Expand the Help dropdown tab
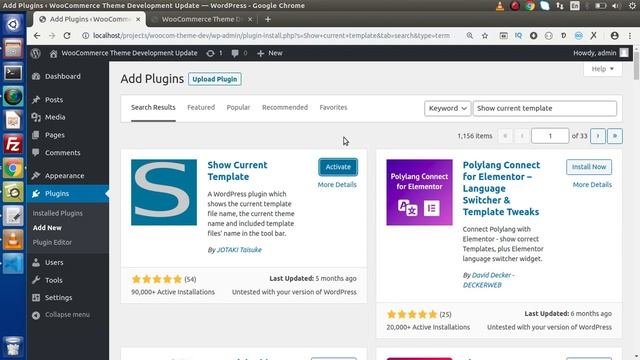 point(602,69)
